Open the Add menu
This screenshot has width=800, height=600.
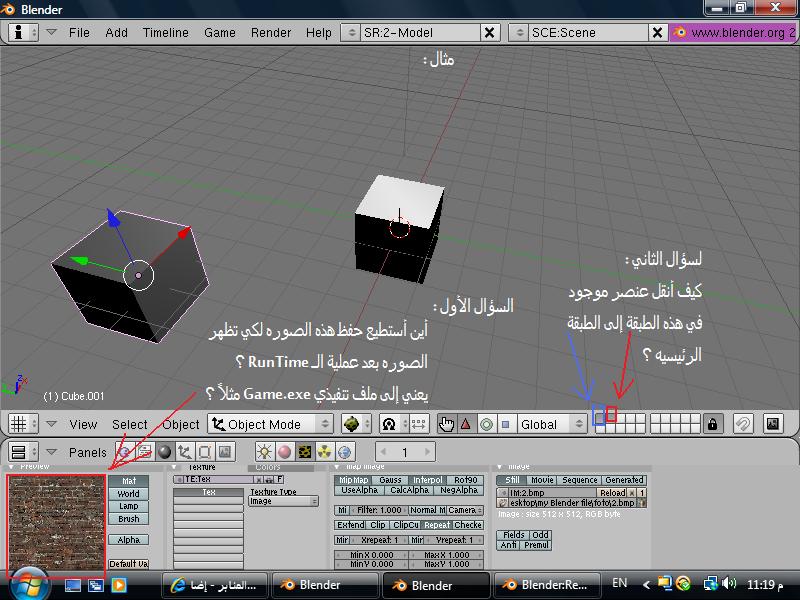(x=116, y=33)
